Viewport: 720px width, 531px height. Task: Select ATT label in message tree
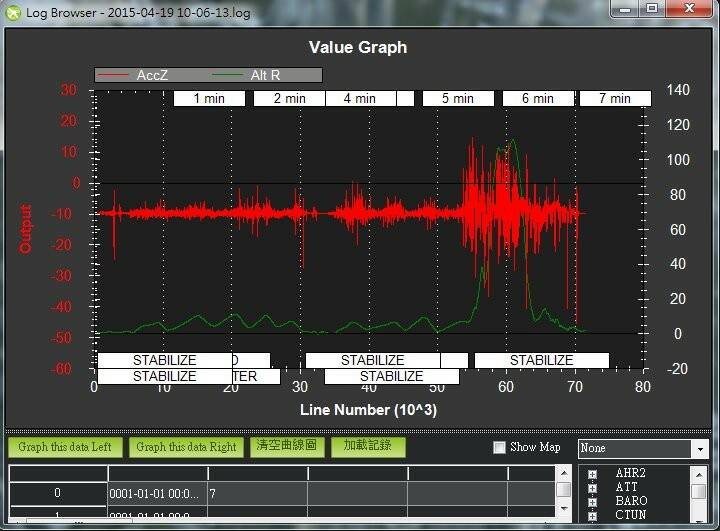pos(626,487)
